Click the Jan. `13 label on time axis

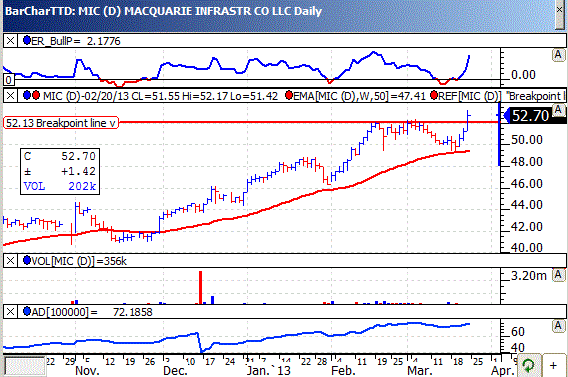(x=268, y=370)
